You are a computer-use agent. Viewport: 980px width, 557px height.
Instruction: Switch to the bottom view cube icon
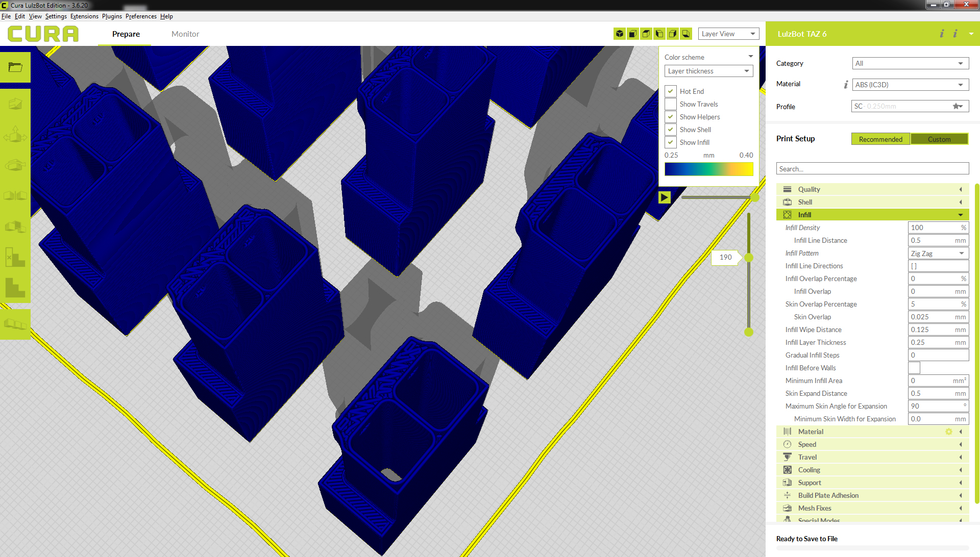coord(686,34)
